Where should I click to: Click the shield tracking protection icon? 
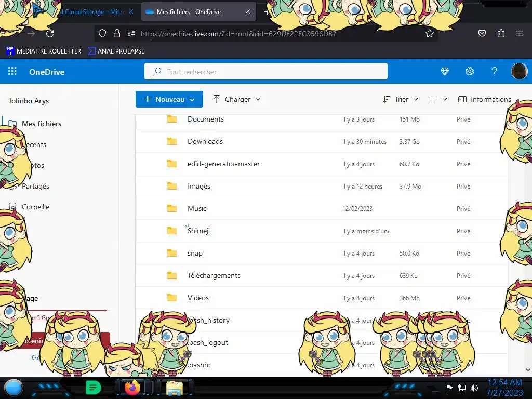click(102, 34)
